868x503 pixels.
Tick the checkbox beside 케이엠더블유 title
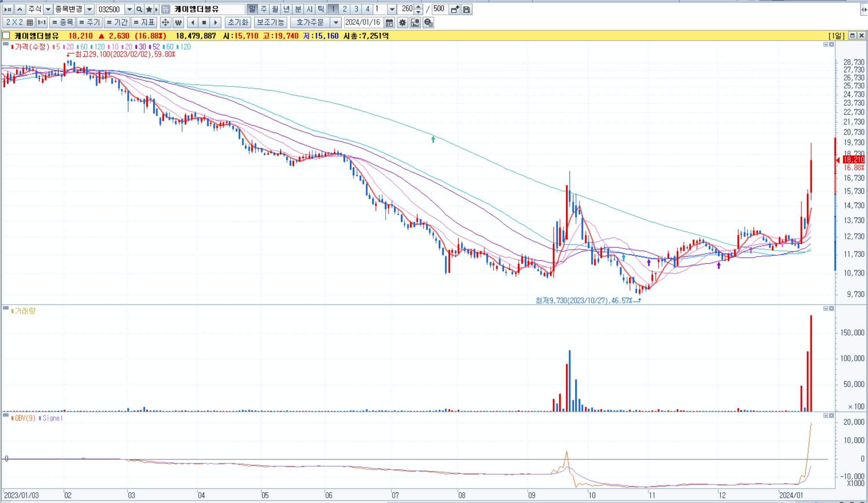(6, 36)
